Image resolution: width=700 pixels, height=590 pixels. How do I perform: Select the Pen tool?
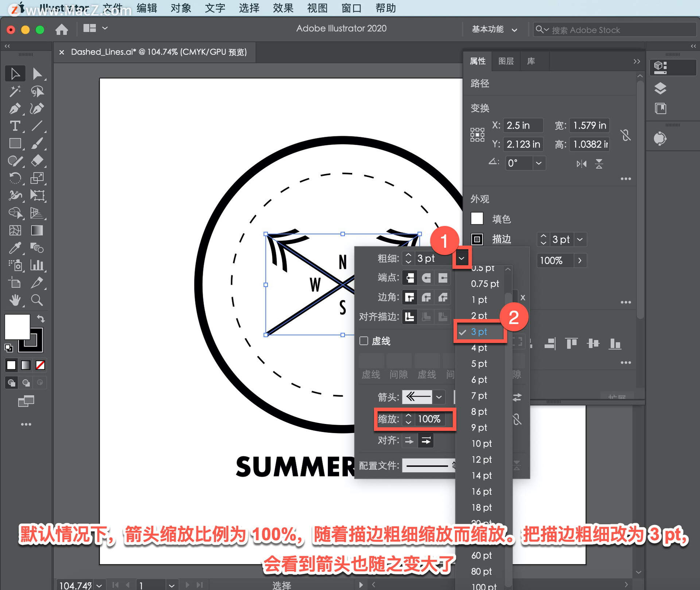15,108
